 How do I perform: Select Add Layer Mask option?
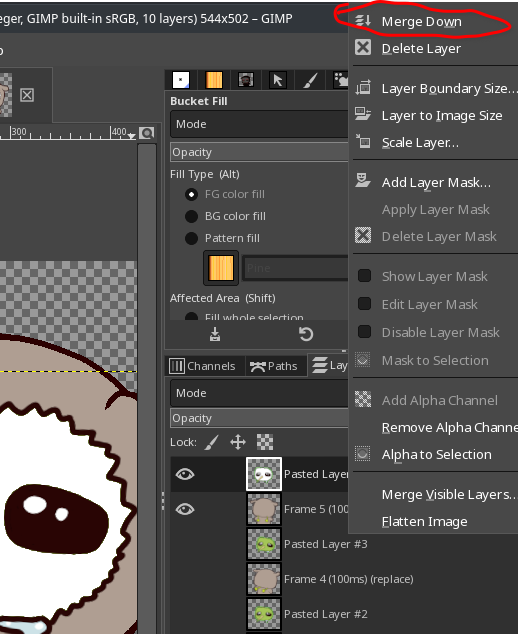click(433, 183)
